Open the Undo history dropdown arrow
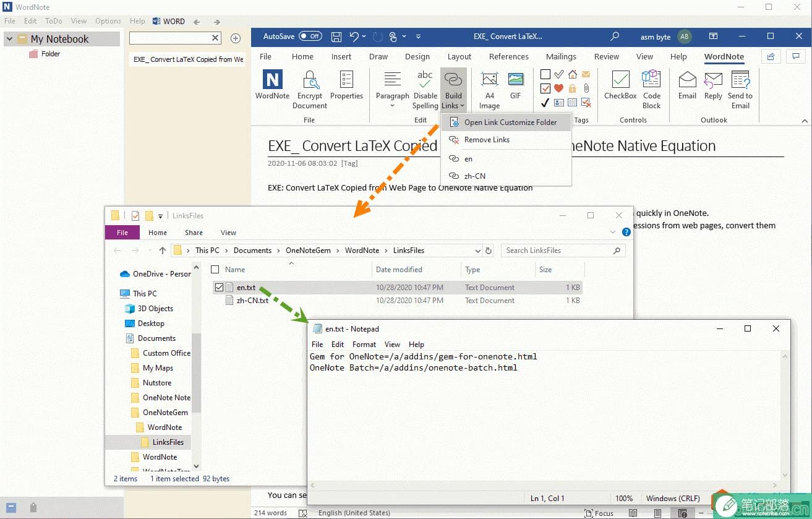 click(364, 36)
